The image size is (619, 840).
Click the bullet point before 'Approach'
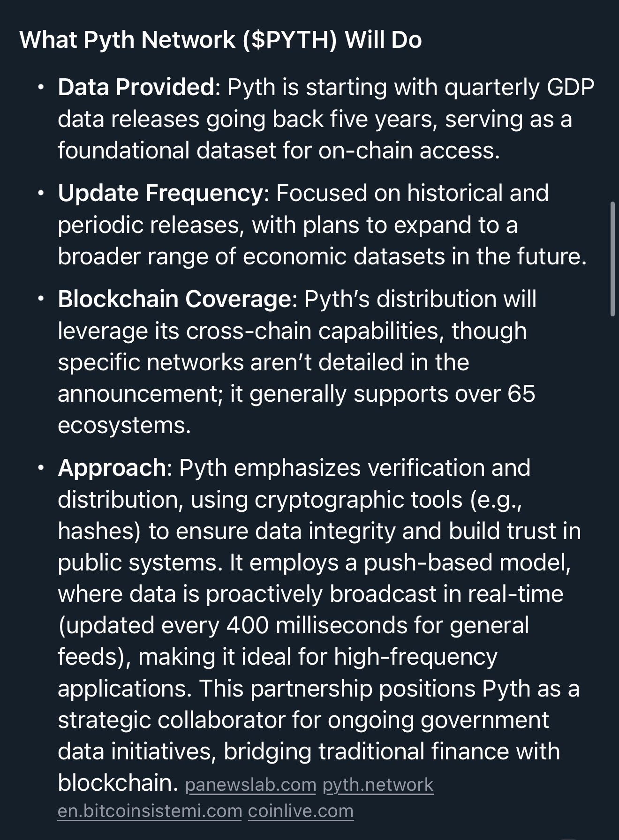[41, 468]
